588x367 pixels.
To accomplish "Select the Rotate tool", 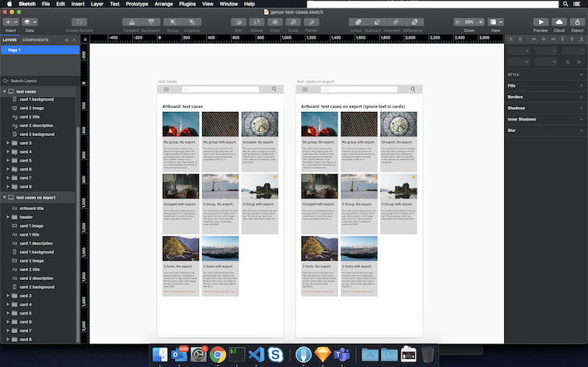I will [257, 22].
